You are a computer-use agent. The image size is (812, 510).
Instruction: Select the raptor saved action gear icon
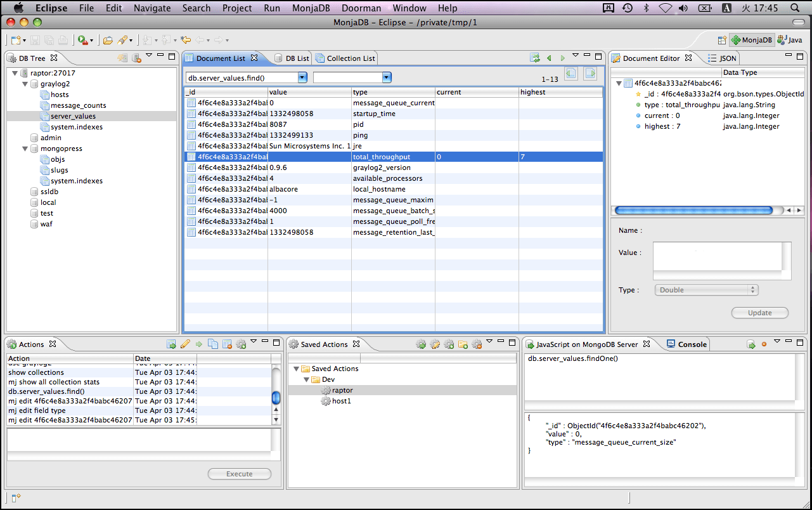(x=326, y=391)
